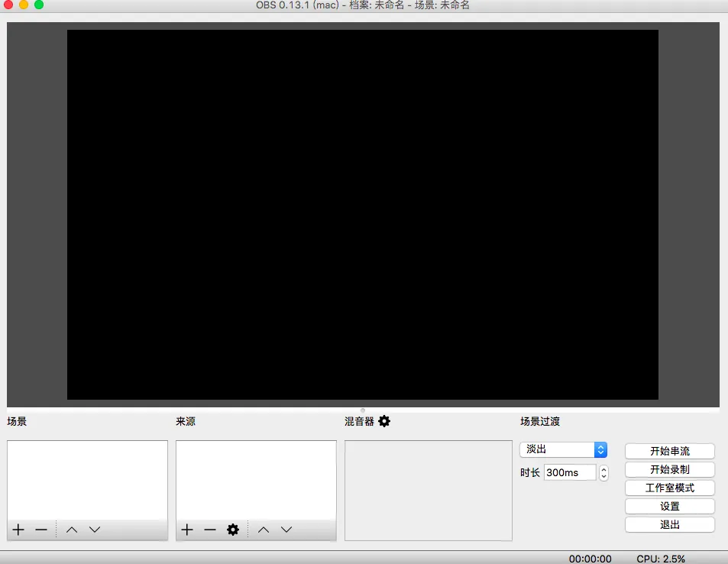Increase transition duration with the stepper up arrow
The height and width of the screenshot is (564, 728).
(x=603, y=468)
